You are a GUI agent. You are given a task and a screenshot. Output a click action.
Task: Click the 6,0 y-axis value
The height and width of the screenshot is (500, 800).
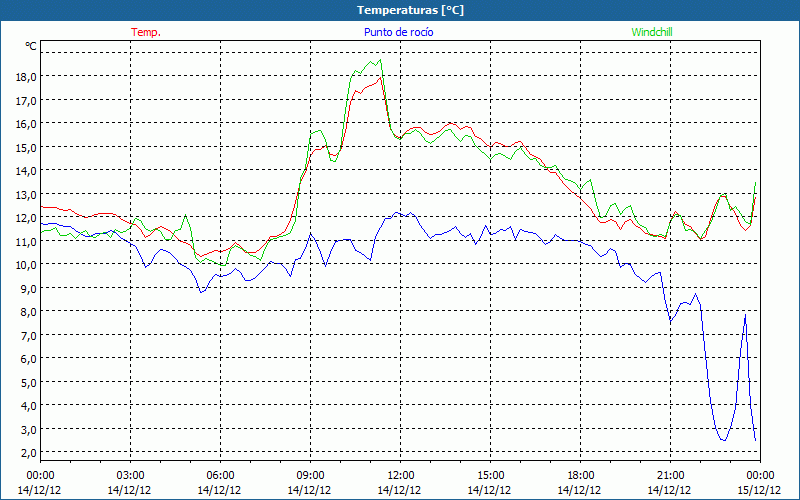[x=29, y=358]
